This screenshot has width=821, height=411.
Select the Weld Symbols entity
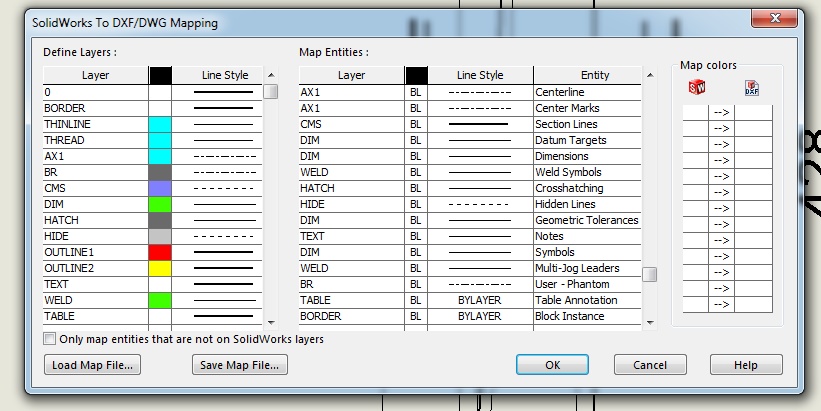pos(587,172)
